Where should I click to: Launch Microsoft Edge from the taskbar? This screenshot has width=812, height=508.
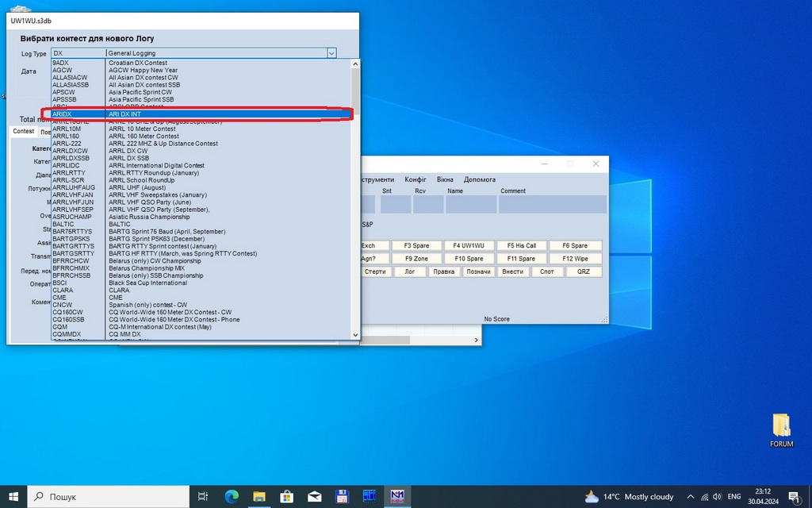231,497
